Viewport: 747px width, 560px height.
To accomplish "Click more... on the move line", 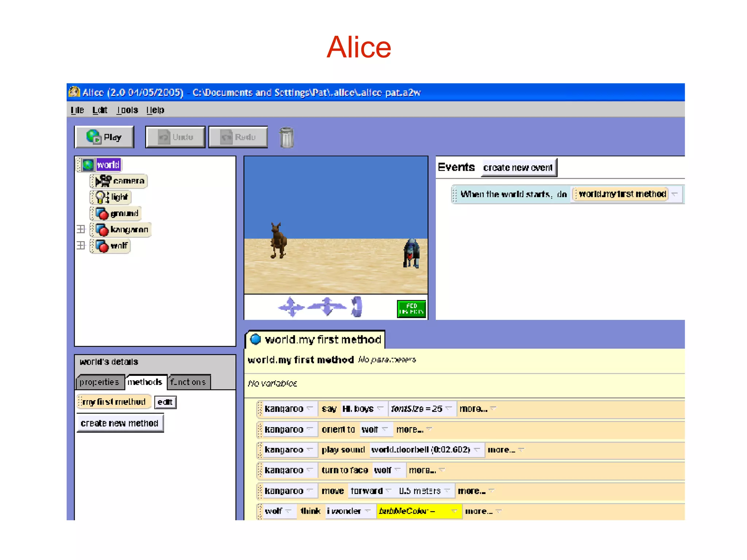I will 476,491.
